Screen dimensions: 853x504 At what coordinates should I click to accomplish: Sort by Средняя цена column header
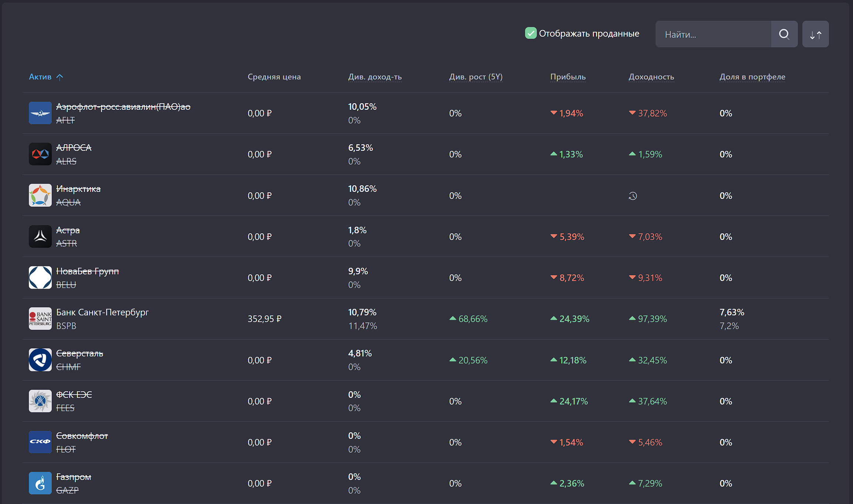(274, 77)
